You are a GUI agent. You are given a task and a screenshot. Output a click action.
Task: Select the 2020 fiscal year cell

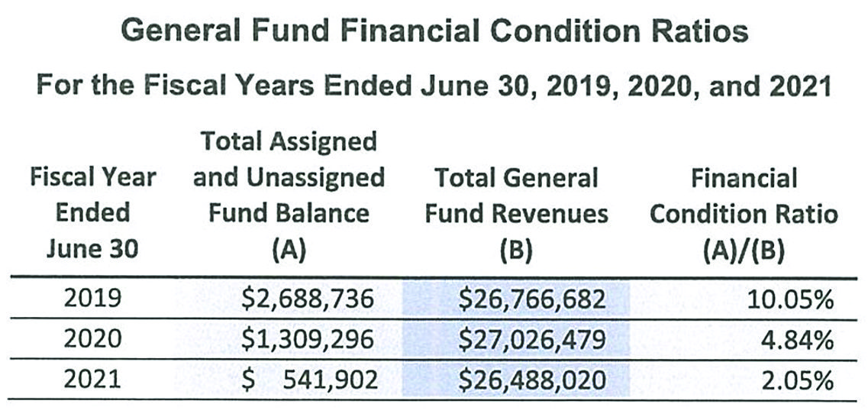coord(92,340)
